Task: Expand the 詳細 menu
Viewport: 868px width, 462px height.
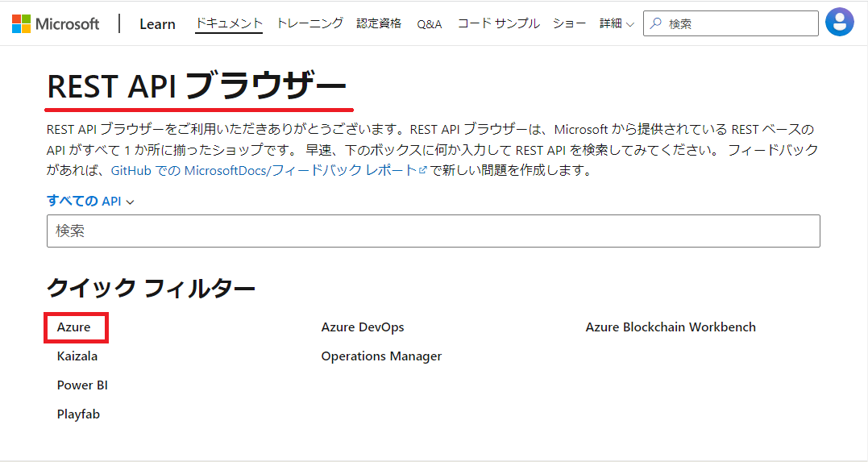Action: tap(616, 23)
